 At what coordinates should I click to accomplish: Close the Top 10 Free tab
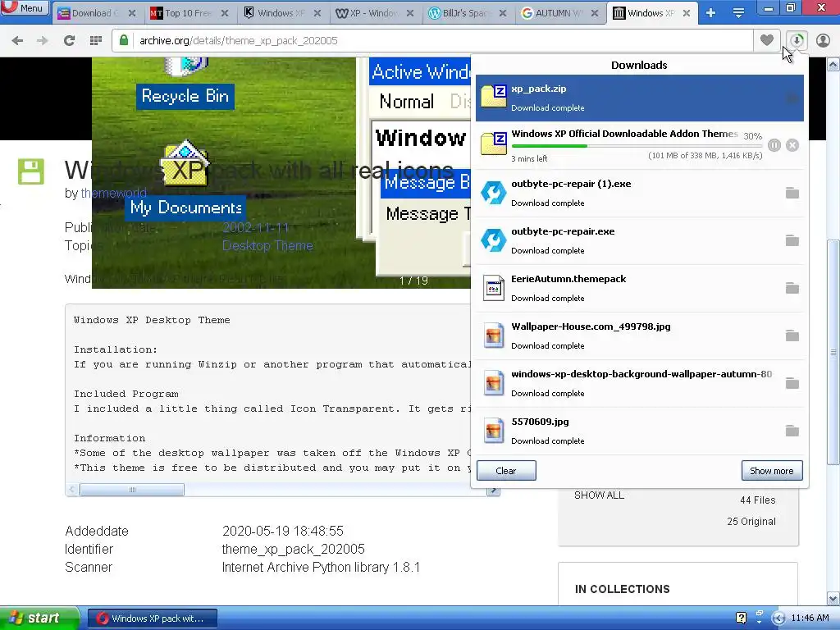click(225, 13)
